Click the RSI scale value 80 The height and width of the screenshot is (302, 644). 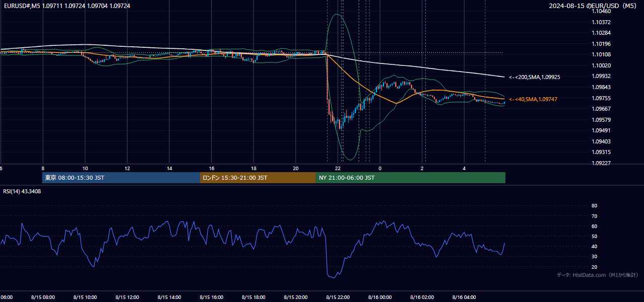(x=594, y=206)
